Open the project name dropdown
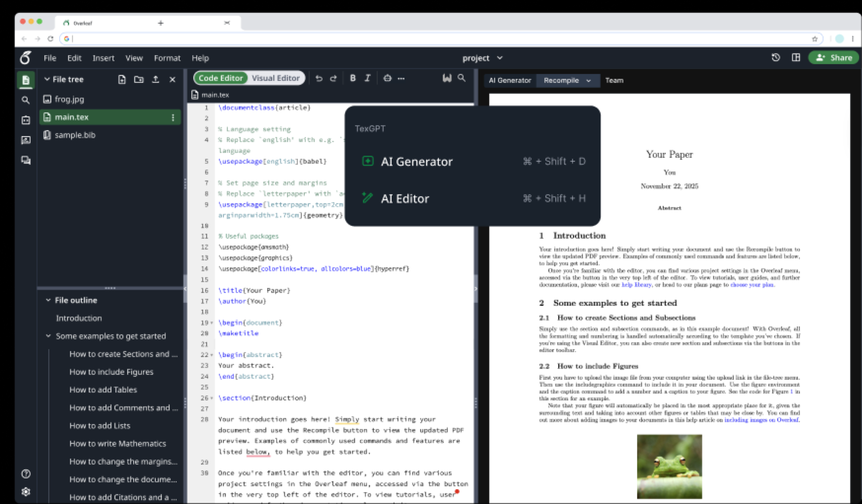862x504 pixels. (x=482, y=58)
